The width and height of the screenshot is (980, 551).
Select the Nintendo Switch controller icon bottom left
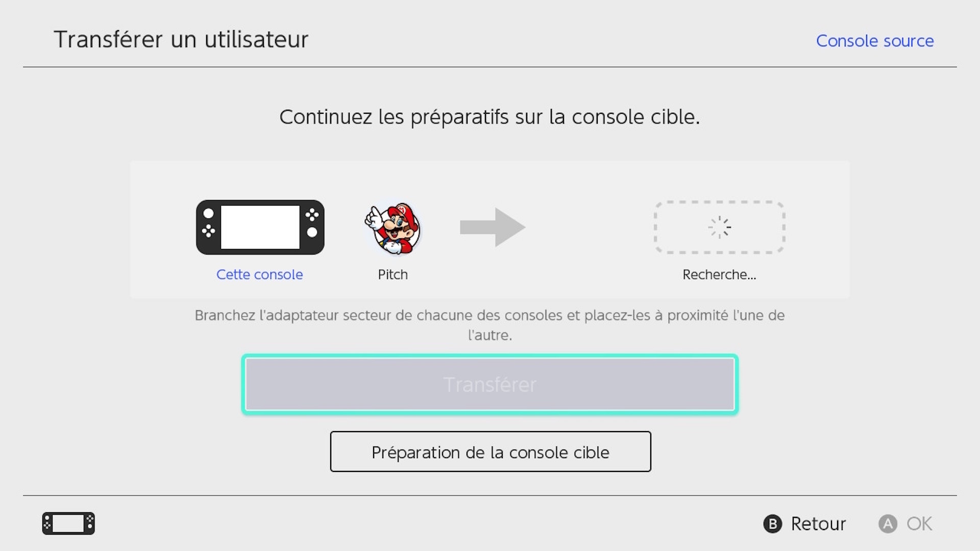(x=67, y=523)
